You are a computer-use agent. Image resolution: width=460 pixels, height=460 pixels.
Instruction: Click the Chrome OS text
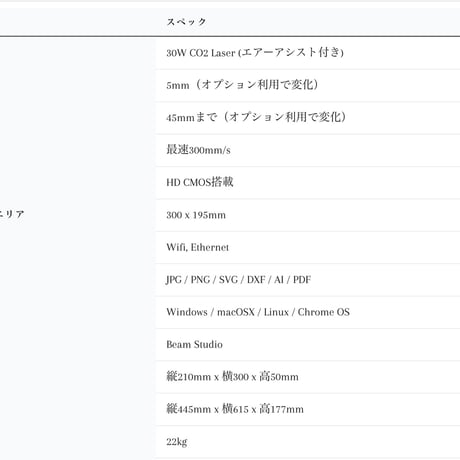pyautogui.click(x=323, y=312)
